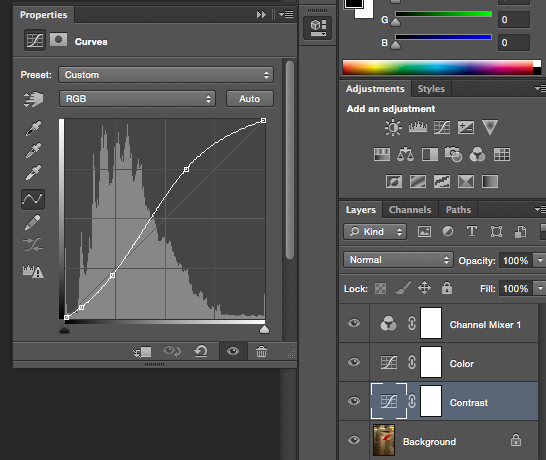546x460 pixels.
Task: Click the color spectrum ramp
Action: click(x=442, y=68)
